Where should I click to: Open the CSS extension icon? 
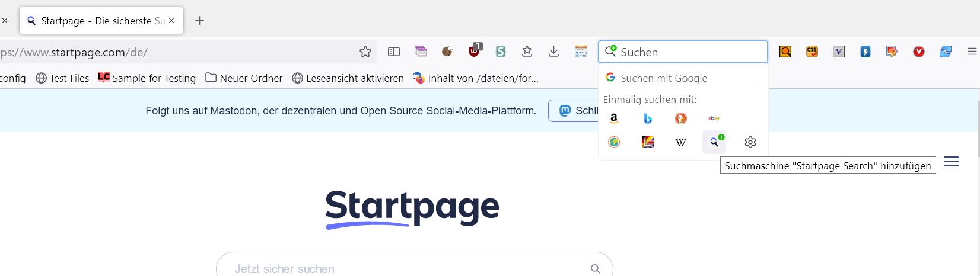pos(812,52)
